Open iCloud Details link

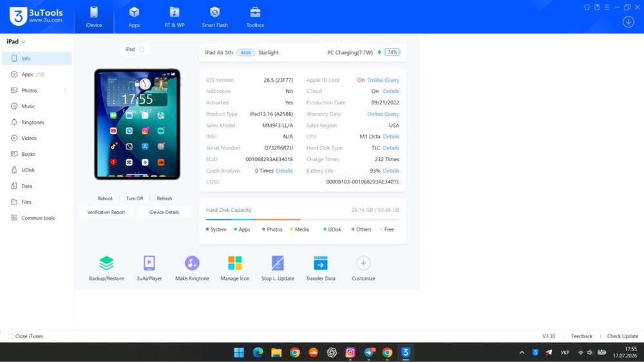391,91
